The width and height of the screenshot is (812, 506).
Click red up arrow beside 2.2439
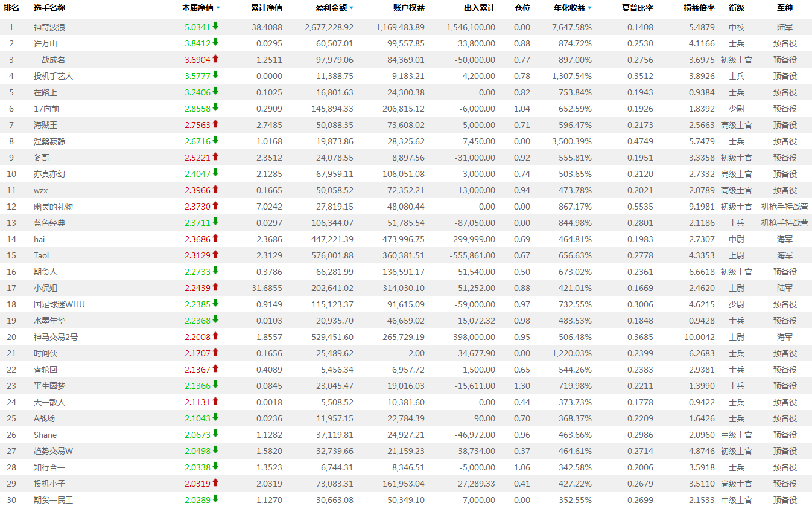tap(215, 287)
